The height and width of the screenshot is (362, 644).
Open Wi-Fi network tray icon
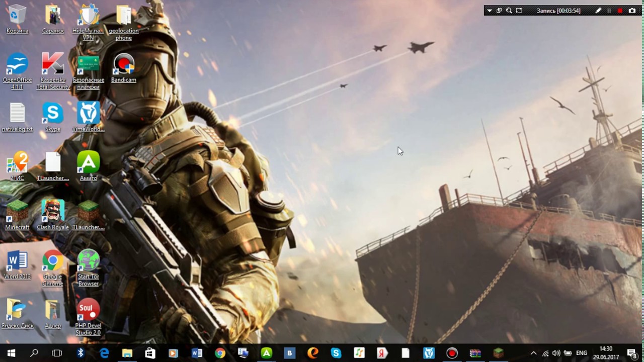(545, 353)
